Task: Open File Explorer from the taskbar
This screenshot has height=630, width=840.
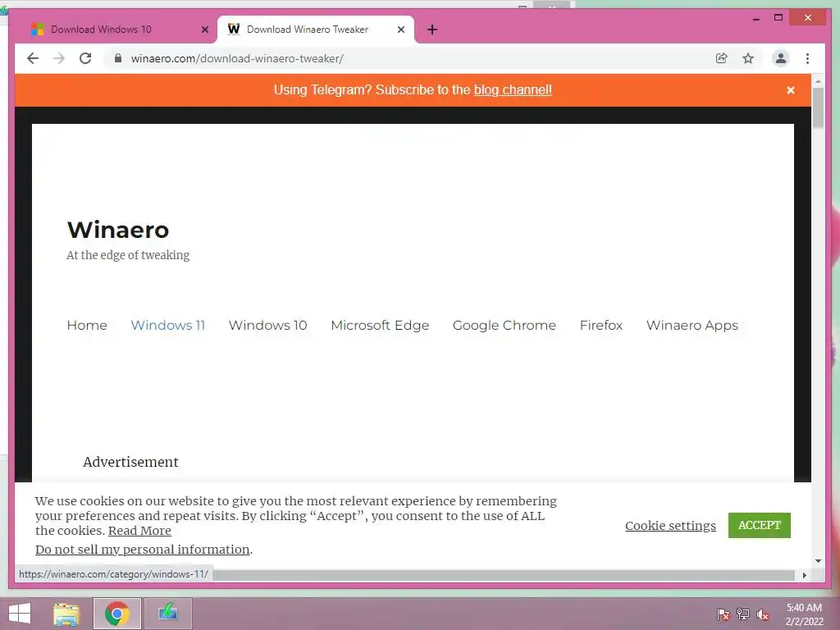Action: 66,614
